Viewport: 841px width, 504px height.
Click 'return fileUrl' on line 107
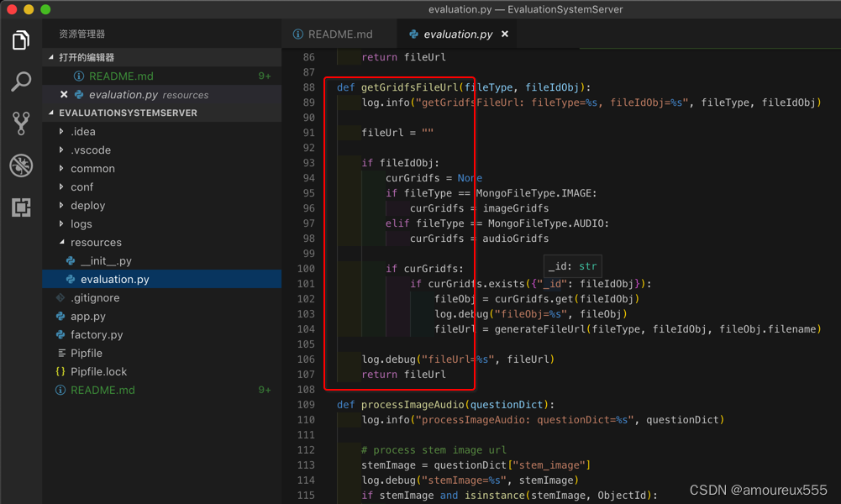coord(403,375)
